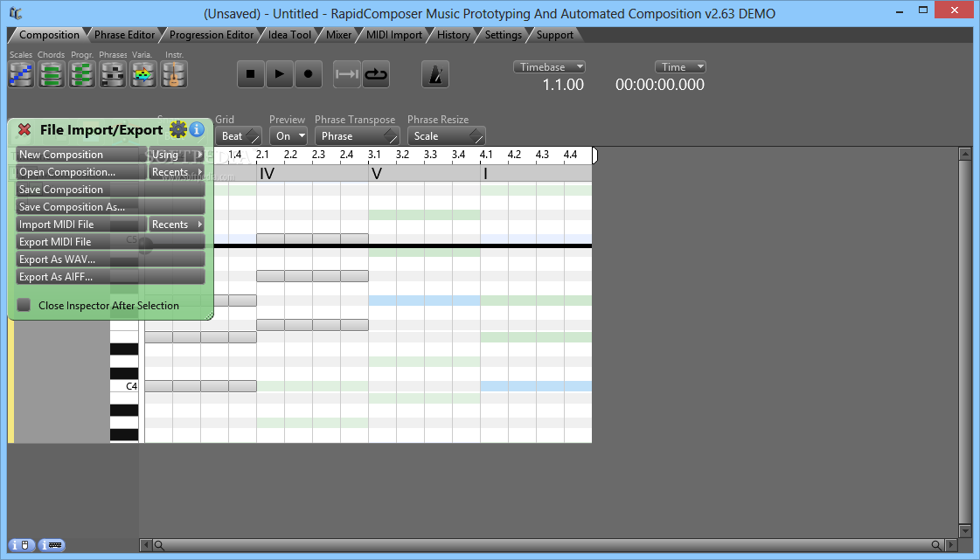
Task: Open the Variations browser icon
Action: [143, 75]
